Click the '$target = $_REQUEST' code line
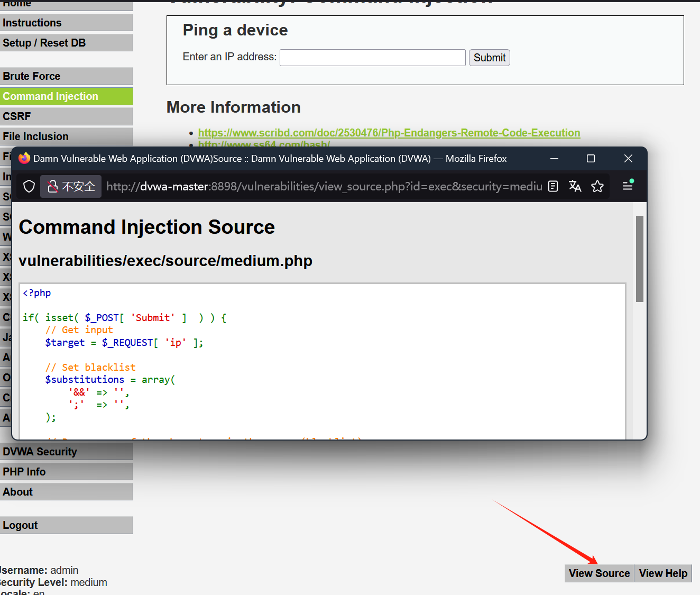The image size is (700, 595). (124, 343)
